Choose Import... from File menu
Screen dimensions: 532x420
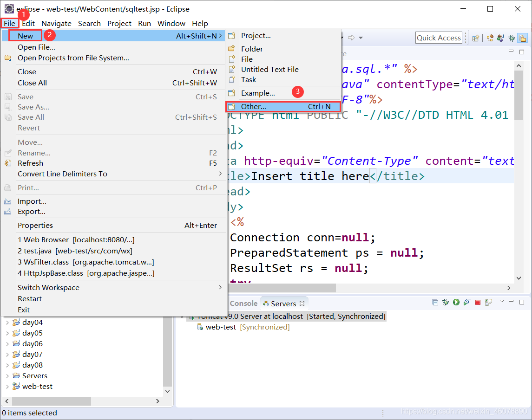point(114,201)
